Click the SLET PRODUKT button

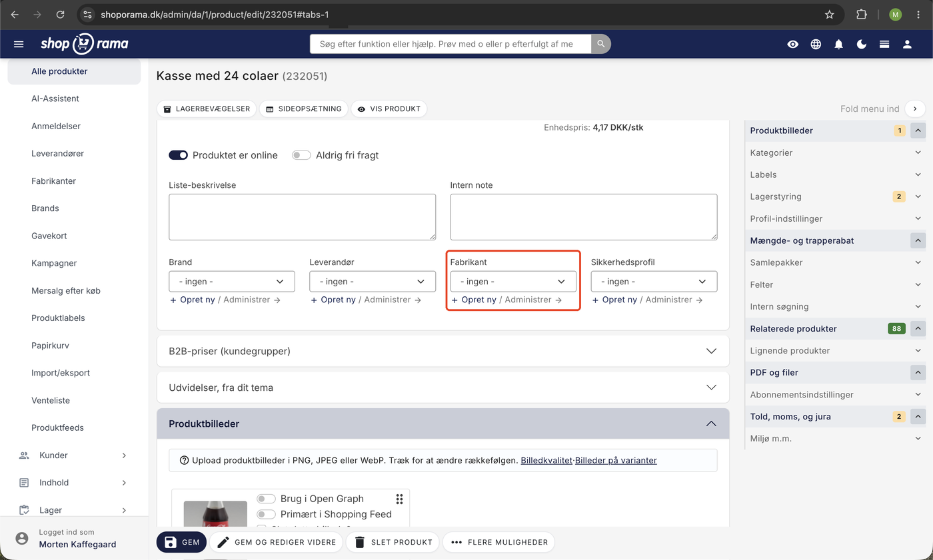click(x=393, y=542)
